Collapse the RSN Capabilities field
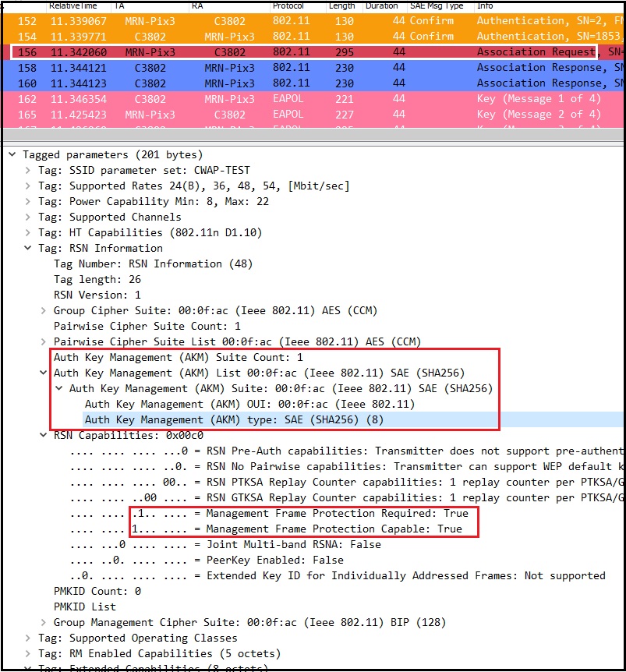 tap(43, 435)
